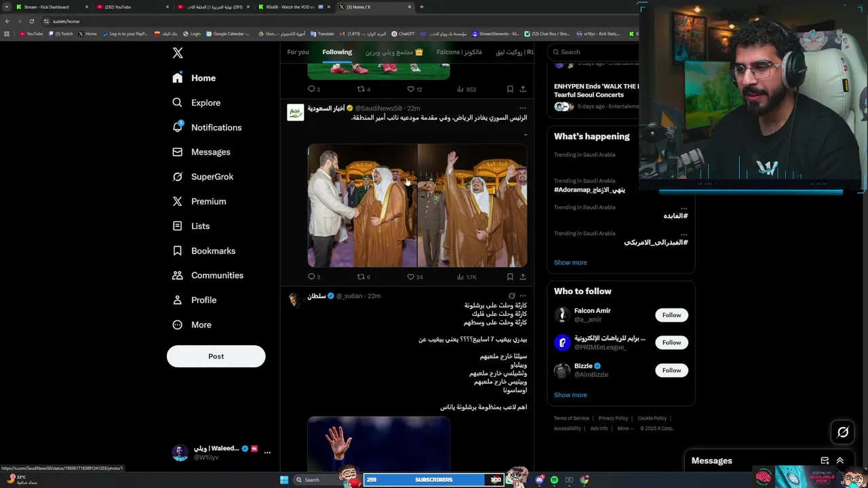Like the SaudiNews50 post with 24 likes

click(x=414, y=277)
